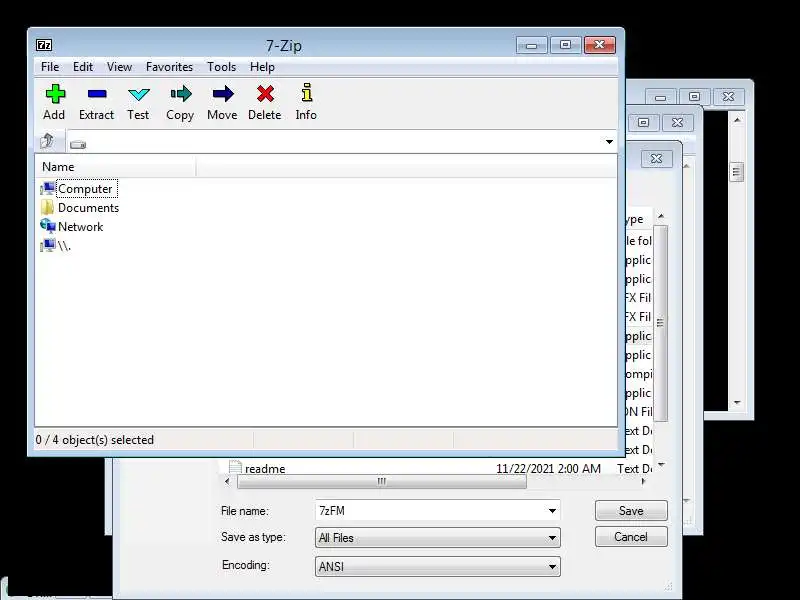Click the 7z title bar icon

(44, 45)
